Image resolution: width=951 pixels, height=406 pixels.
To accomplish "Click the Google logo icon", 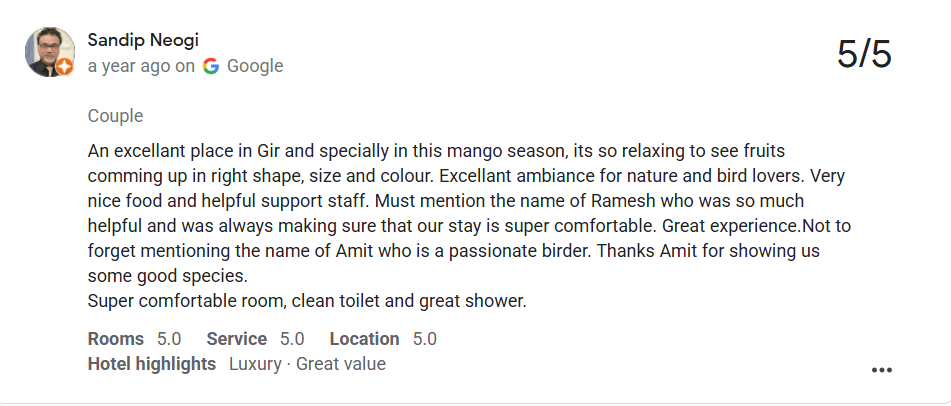I will (210, 66).
